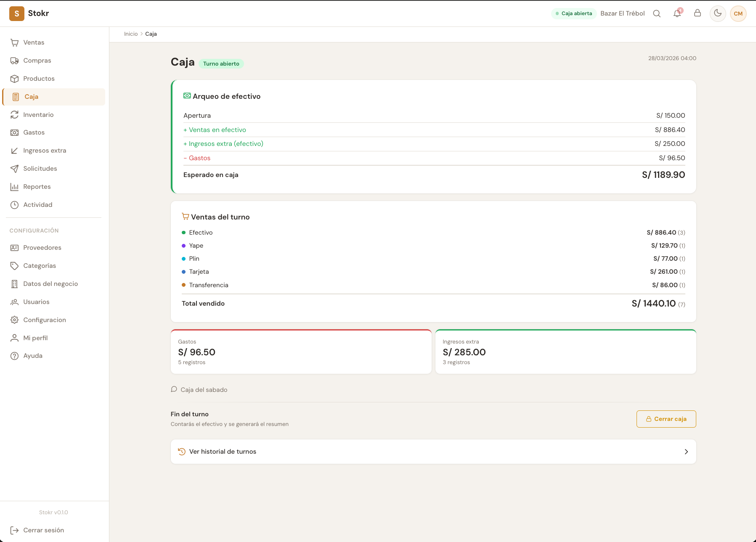Open Ventas from the sidebar
Screen dimensions: 756x542
(34, 42)
